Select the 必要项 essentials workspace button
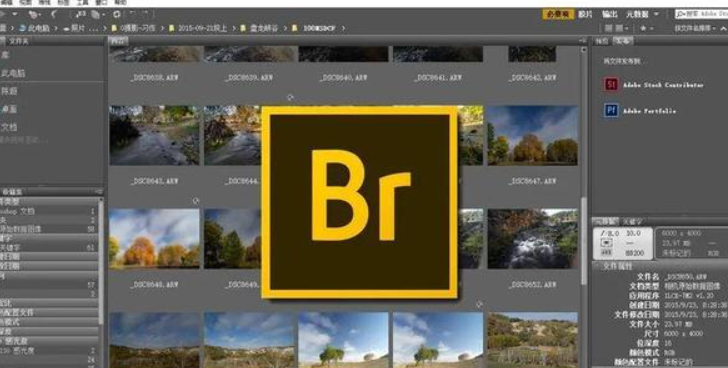 tap(558, 14)
